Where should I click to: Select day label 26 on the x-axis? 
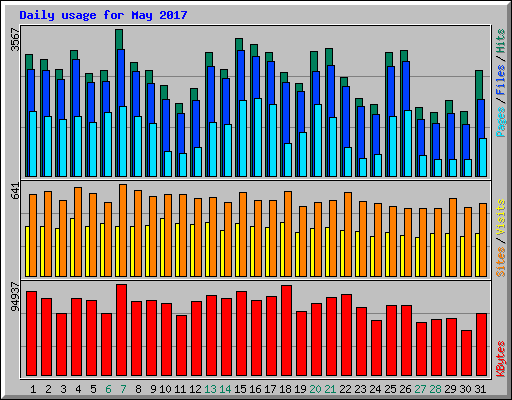[405, 389]
